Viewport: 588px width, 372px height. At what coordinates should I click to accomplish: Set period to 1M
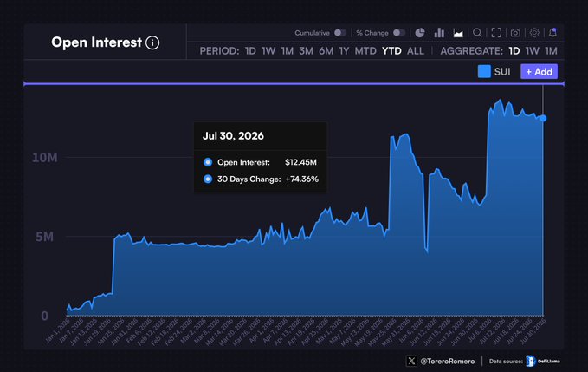(288, 51)
